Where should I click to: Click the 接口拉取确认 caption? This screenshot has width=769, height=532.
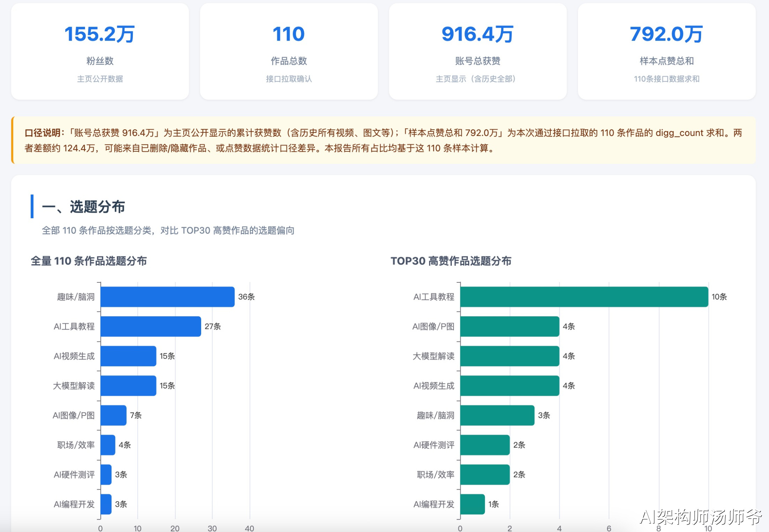click(x=289, y=79)
